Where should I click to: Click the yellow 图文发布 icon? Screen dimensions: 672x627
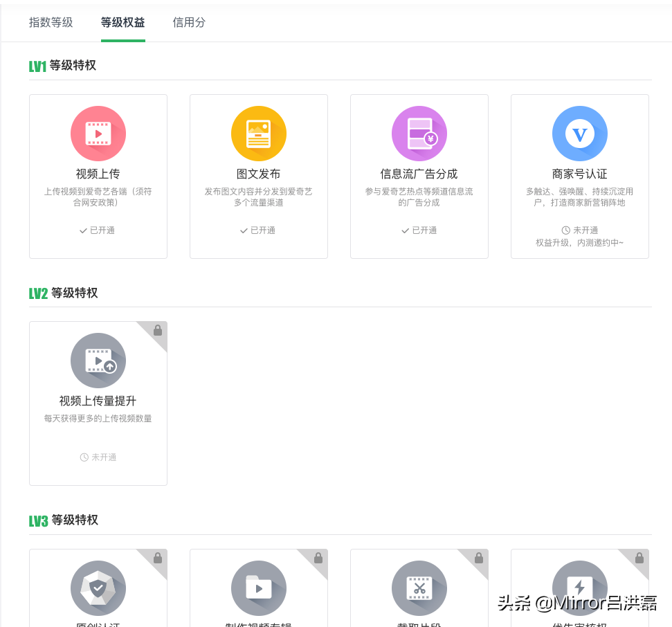[259, 134]
